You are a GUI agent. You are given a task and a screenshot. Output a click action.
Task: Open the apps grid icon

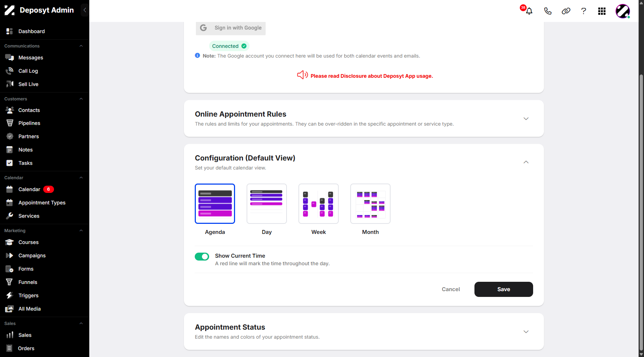tap(602, 11)
